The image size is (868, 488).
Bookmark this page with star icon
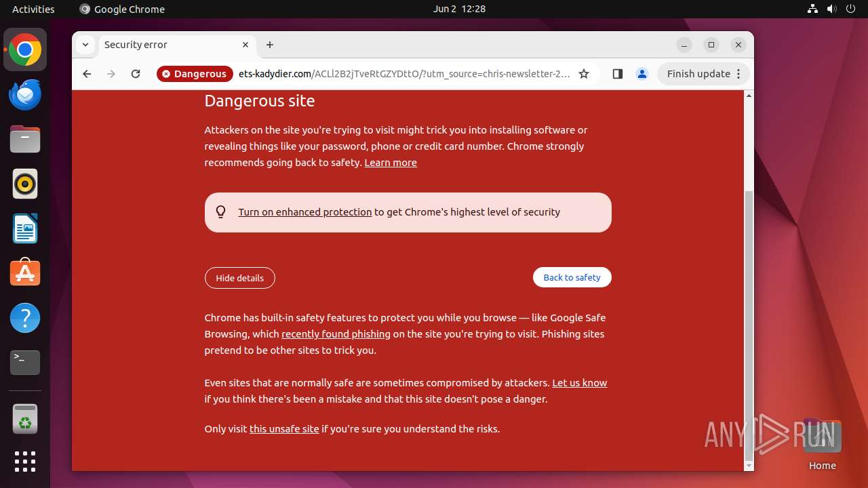(584, 74)
